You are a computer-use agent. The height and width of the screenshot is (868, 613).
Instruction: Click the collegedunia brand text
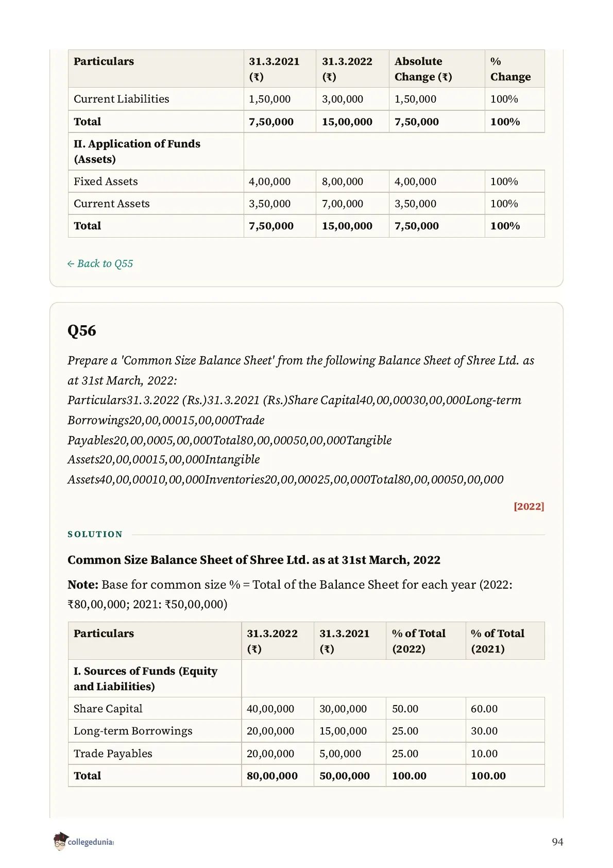pos(91,842)
